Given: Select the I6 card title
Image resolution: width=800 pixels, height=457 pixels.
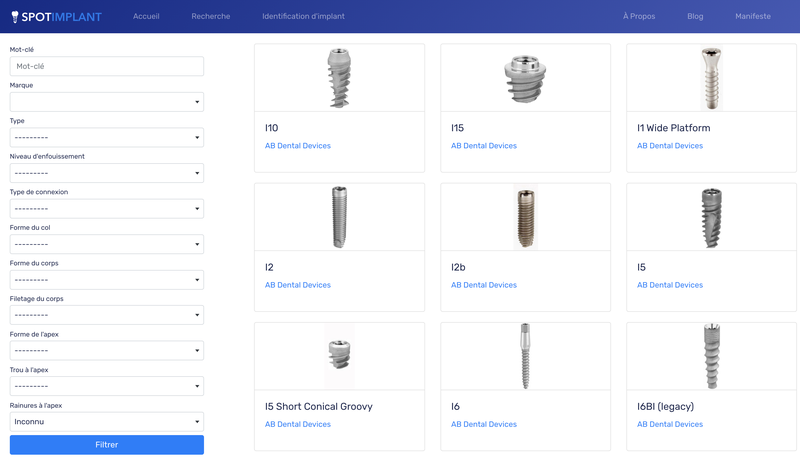Looking at the screenshot, I should click(x=455, y=407).
